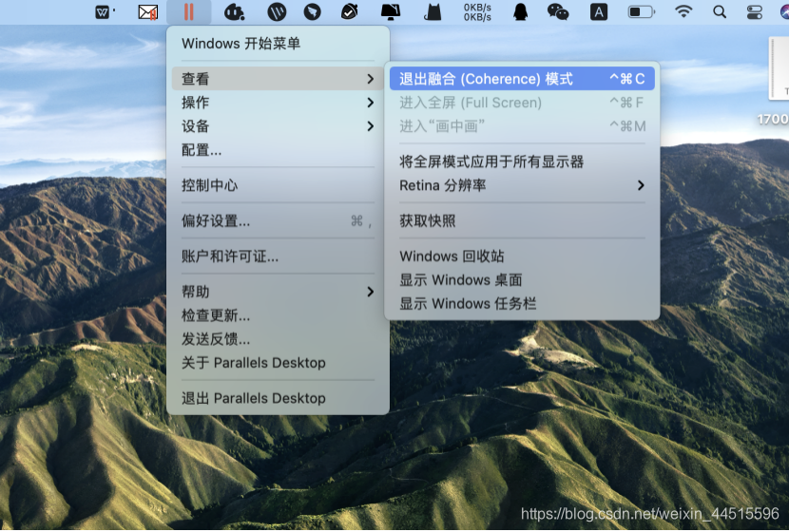Screen dimensions: 789x532
Task: Click the WordPress W circle icon
Action: [x=277, y=11]
